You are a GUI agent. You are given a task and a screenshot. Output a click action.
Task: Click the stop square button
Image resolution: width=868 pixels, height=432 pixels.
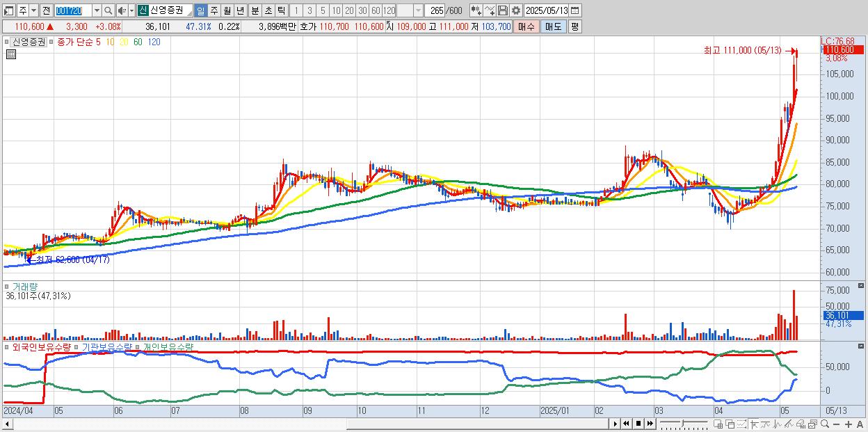click(x=638, y=424)
